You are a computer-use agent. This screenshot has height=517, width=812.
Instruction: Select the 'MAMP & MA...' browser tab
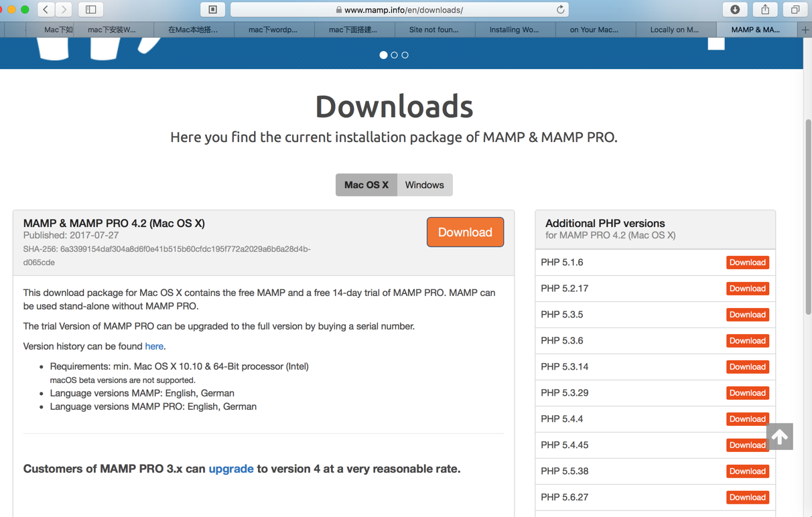pos(756,29)
